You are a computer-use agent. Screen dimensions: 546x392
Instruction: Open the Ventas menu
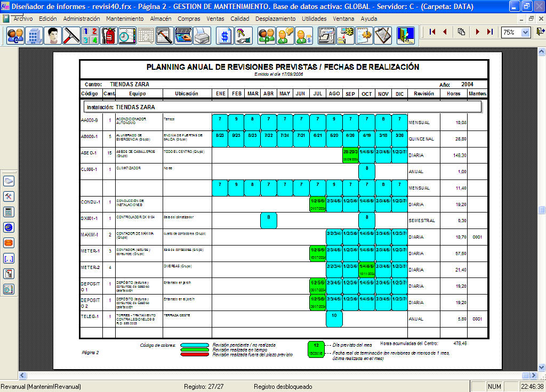point(215,19)
